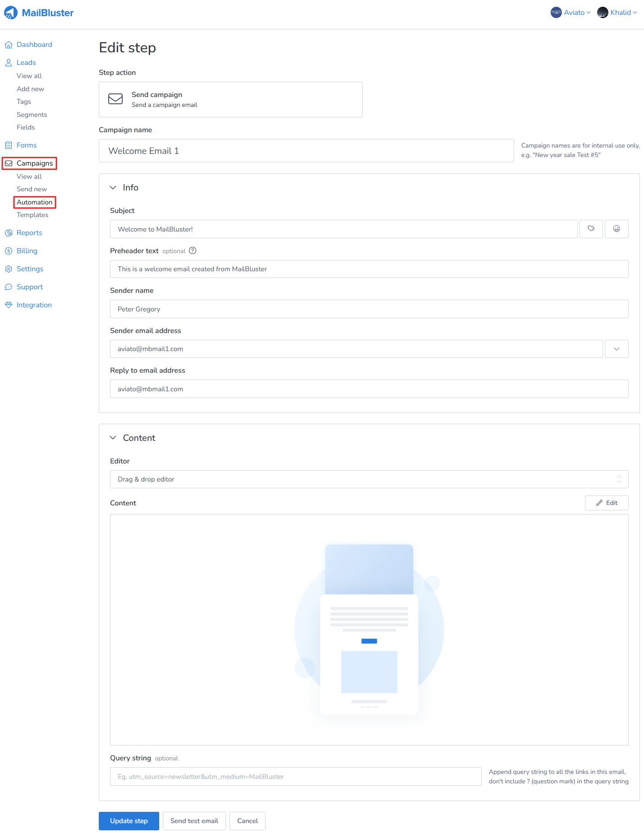Collapse the Info section

tap(113, 187)
